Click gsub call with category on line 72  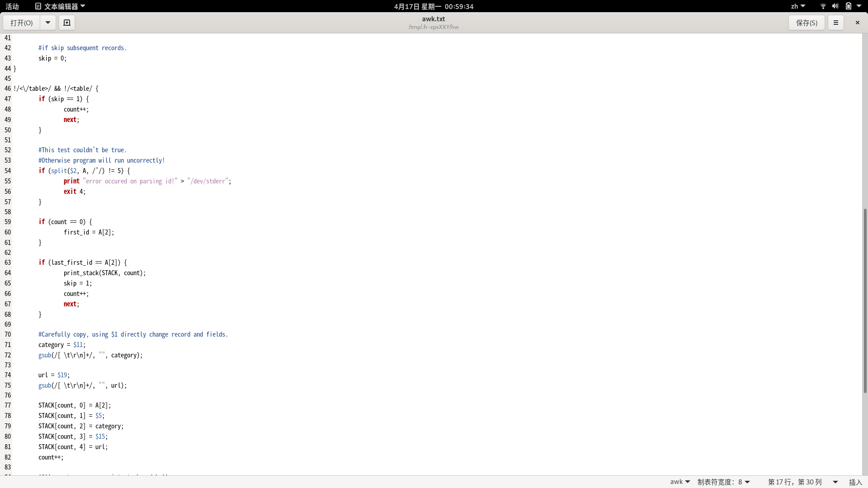pyautogui.click(x=90, y=355)
